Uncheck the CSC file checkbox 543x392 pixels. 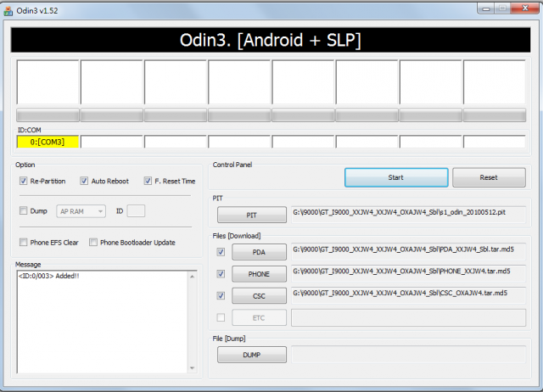(x=221, y=295)
